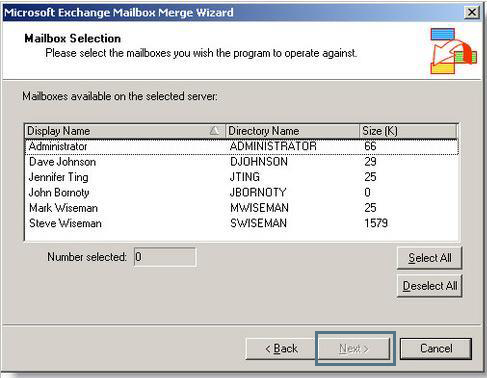Select the Steve Wiseman mailbox
This screenshot has width=487, height=378.
[x=242, y=223]
